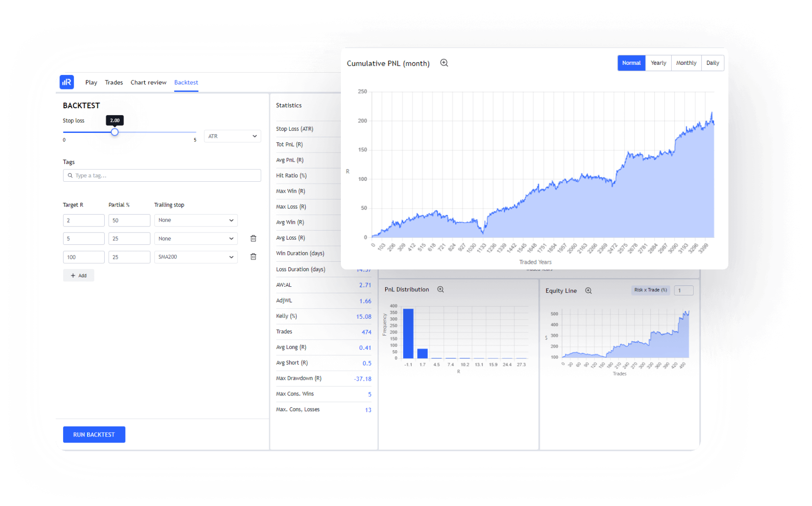Switch chart view to Yearly
The height and width of the screenshot is (506, 812).
click(658, 63)
